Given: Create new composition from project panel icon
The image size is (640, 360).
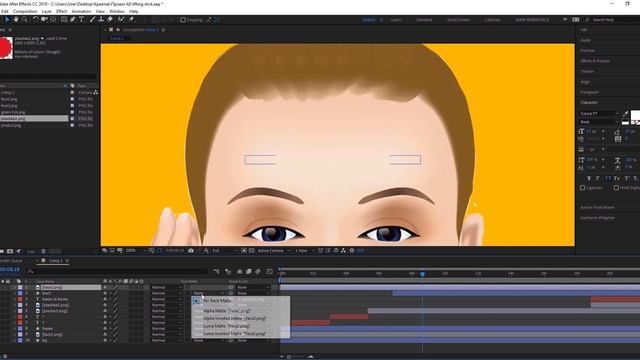Looking at the screenshot, I should (10, 251).
